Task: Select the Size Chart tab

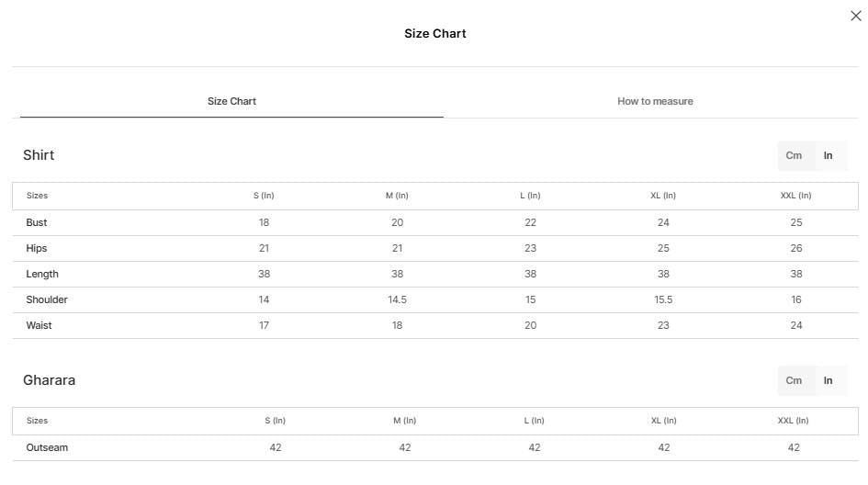Action: click(x=231, y=101)
